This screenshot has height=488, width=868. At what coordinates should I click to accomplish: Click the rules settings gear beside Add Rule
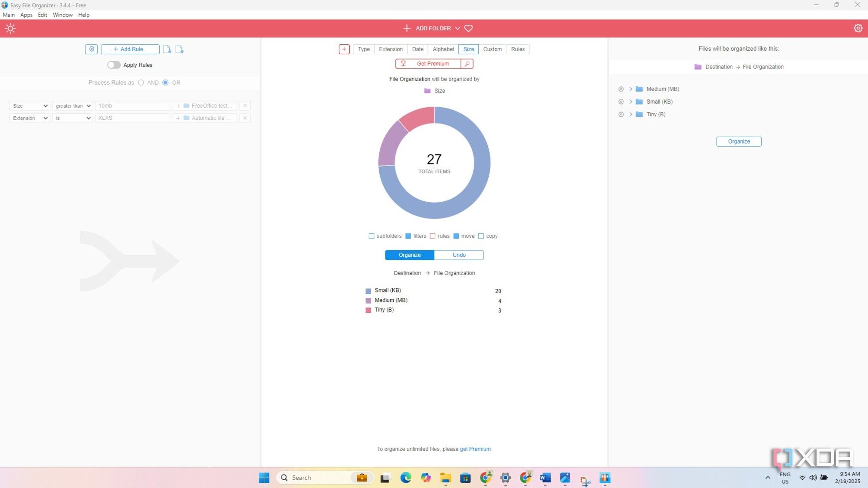(92, 49)
